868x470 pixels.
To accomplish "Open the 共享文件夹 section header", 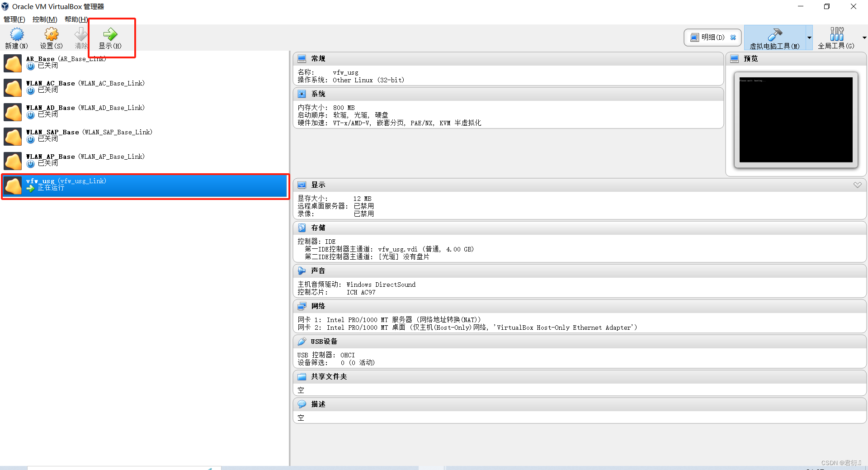I will (x=580, y=377).
